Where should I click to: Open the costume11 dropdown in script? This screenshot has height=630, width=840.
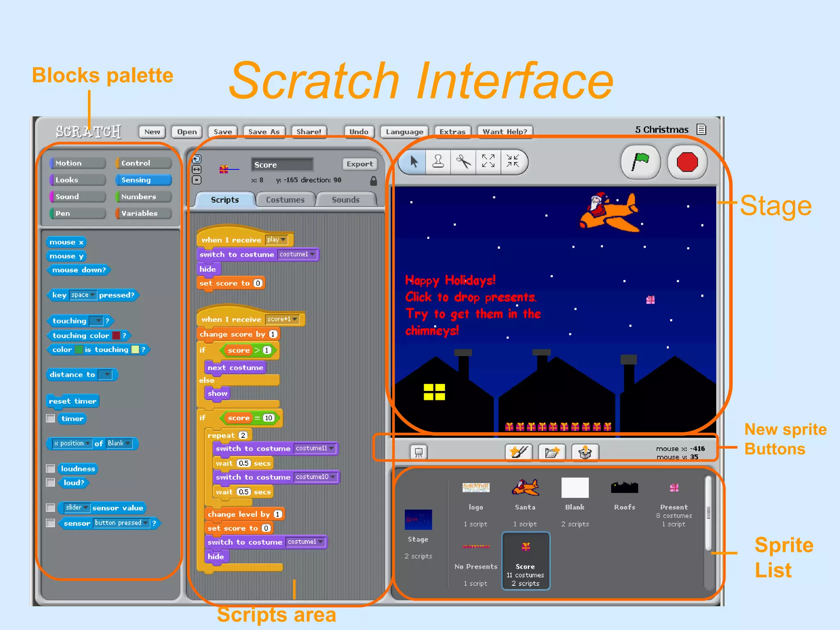pos(315,448)
